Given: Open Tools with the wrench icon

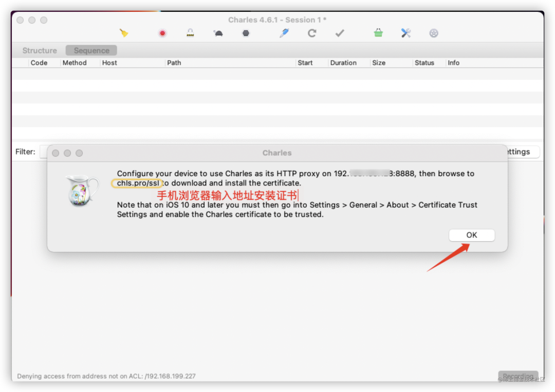Looking at the screenshot, I should [405, 33].
